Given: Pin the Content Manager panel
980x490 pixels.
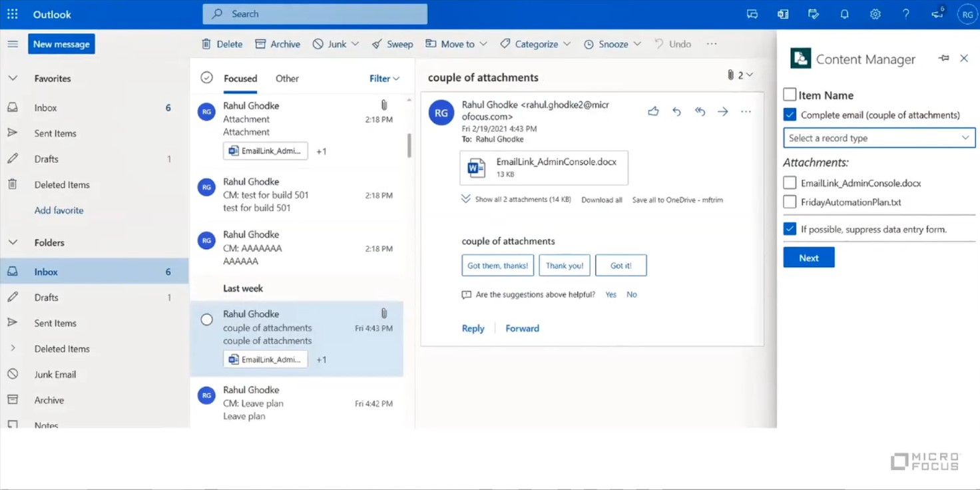Looking at the screenshot, I should click(943, 59).
